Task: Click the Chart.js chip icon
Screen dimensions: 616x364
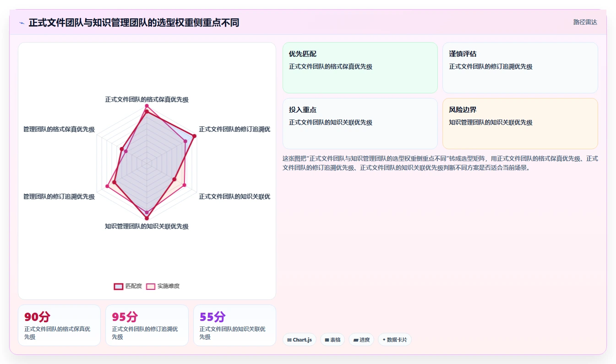Action: [289, 340]
